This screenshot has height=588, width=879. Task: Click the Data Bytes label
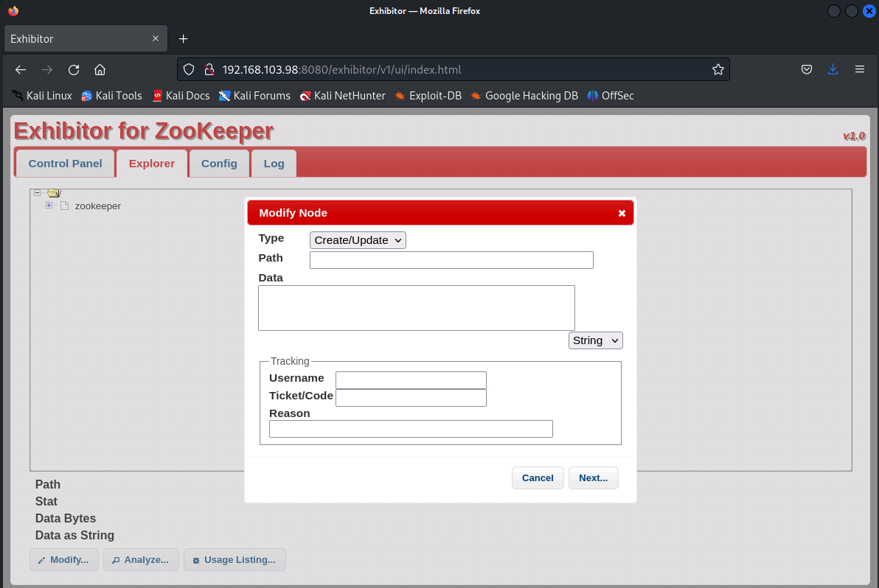pos(65,519)
